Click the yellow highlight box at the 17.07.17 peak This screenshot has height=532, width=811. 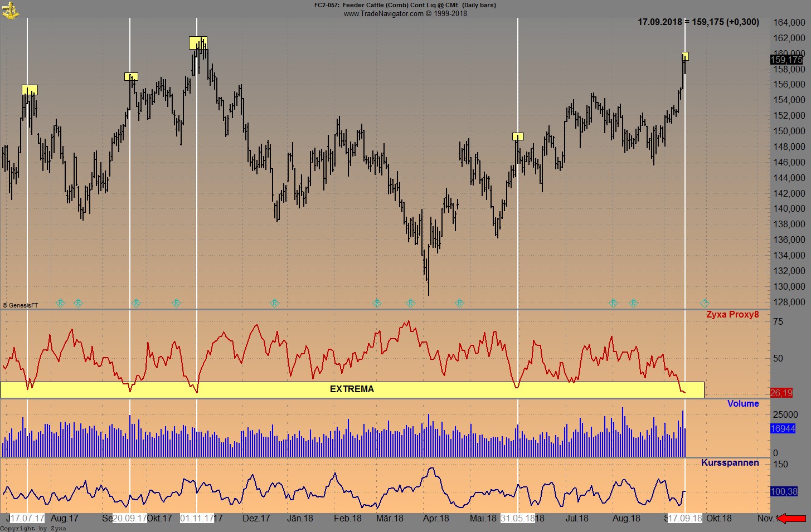pyautogui.click(x=30, y=90)
